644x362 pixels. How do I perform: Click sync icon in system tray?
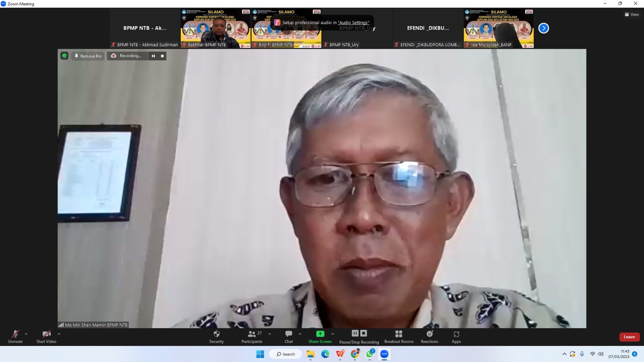click(573, 354)
